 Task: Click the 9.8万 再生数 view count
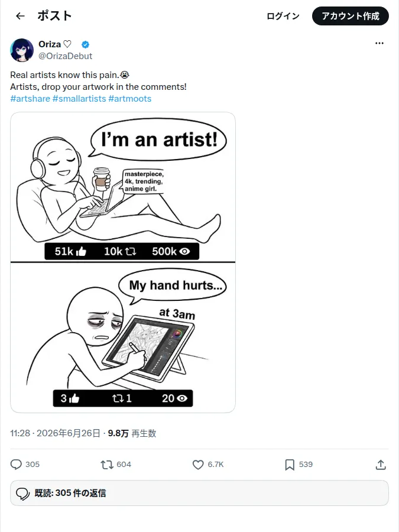pyautogui.click(x=132, y=433)
